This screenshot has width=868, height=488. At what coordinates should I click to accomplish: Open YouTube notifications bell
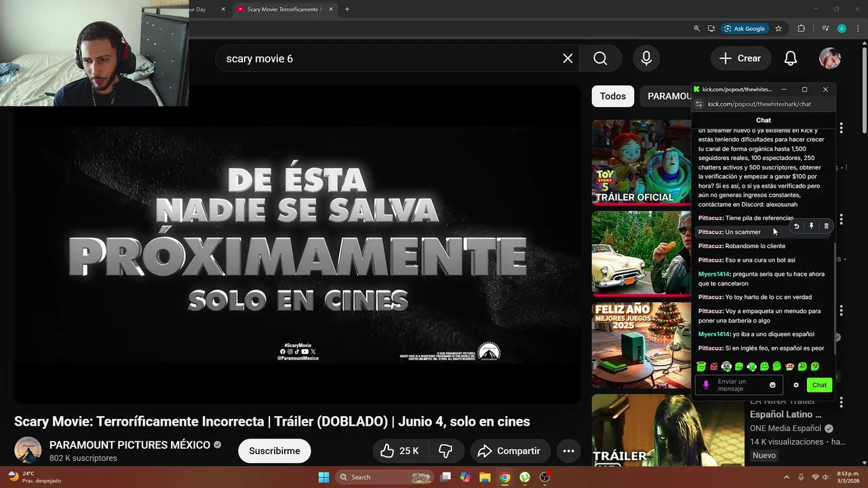(791, 58)
